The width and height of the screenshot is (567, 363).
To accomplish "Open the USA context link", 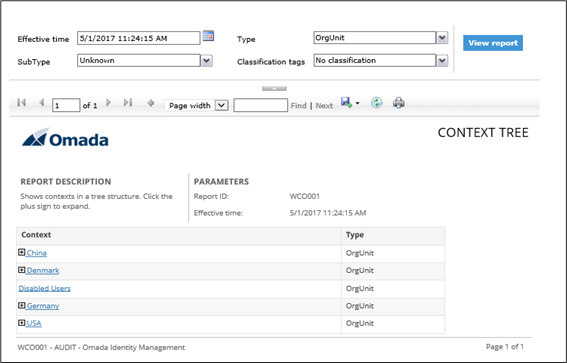I will [34, 323].
